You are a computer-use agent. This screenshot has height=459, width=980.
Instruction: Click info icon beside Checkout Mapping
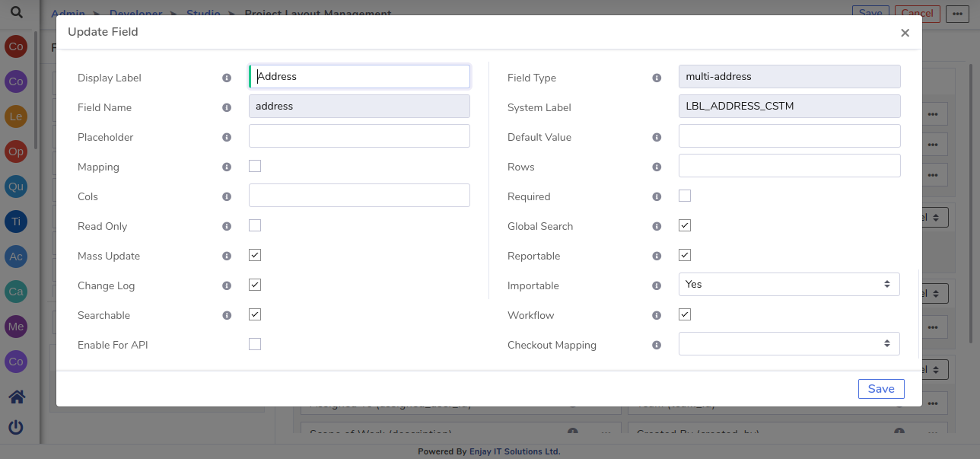point(657,345)
